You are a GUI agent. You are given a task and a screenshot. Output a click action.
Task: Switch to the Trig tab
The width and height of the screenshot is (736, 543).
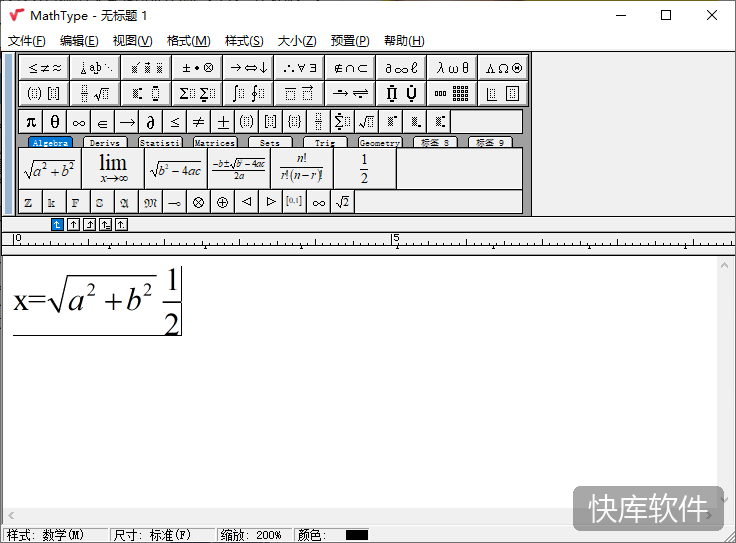pos(325,143)
